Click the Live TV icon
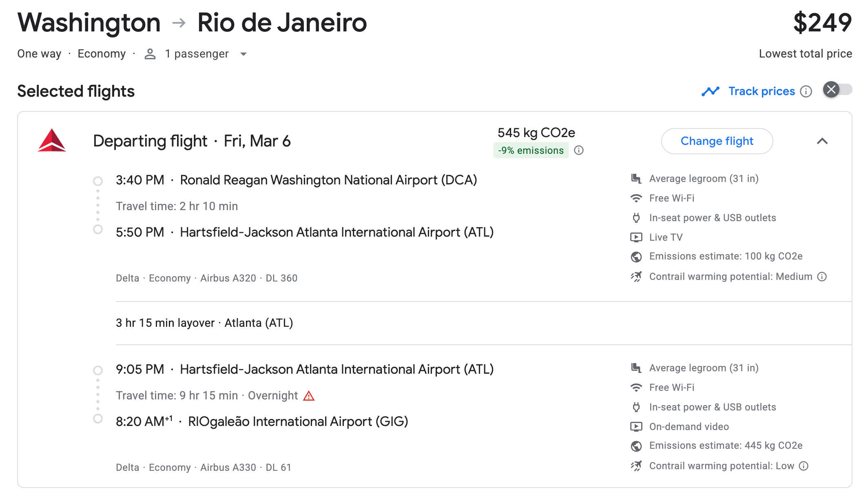Image resolution: width=868 pixels, height=501 pixels. (x=636, y=237)
